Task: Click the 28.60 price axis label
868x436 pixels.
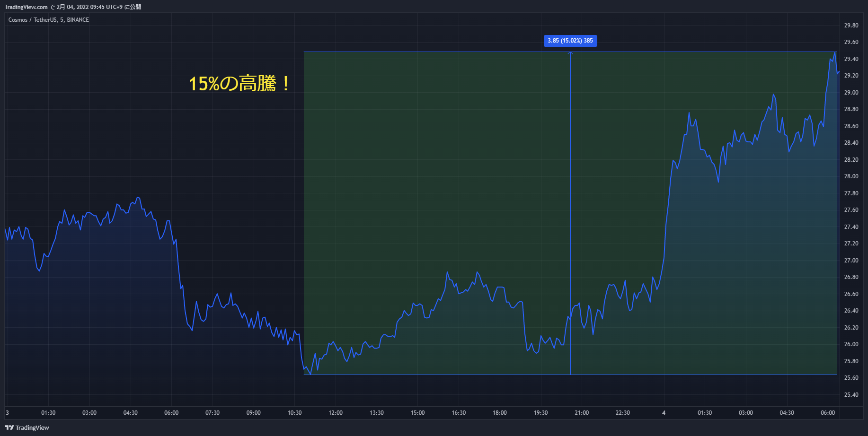Action: coord(851,126)
